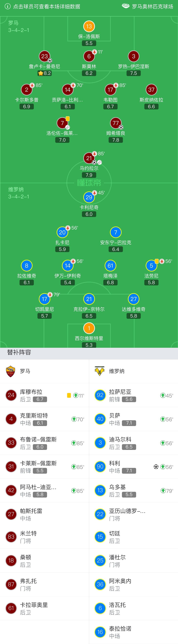This screenshot has height=644, width=178.
Task: Tap the AS Roma club crest
Action: pos(10,371)
